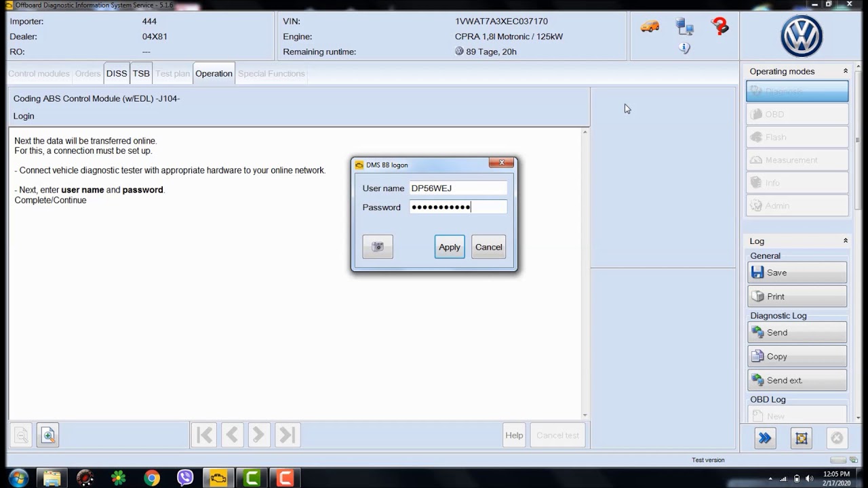Screen dimensions: 868x488
Task: Open Google Chrome from taskbar
Action: (152, 479)
